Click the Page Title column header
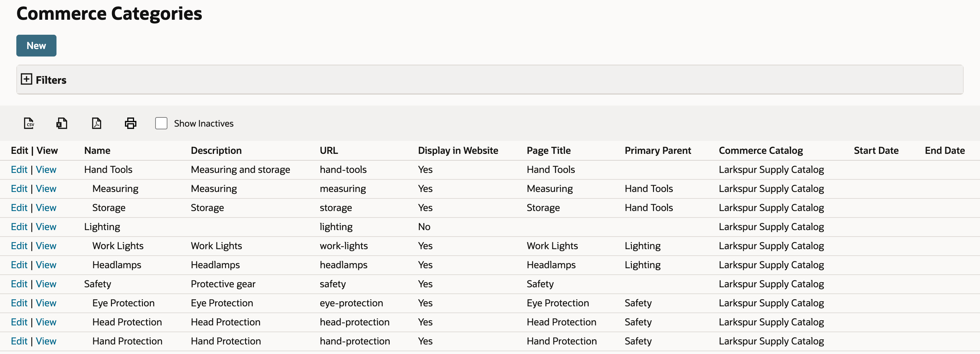The image size is (980, 354). coord(549,151)
